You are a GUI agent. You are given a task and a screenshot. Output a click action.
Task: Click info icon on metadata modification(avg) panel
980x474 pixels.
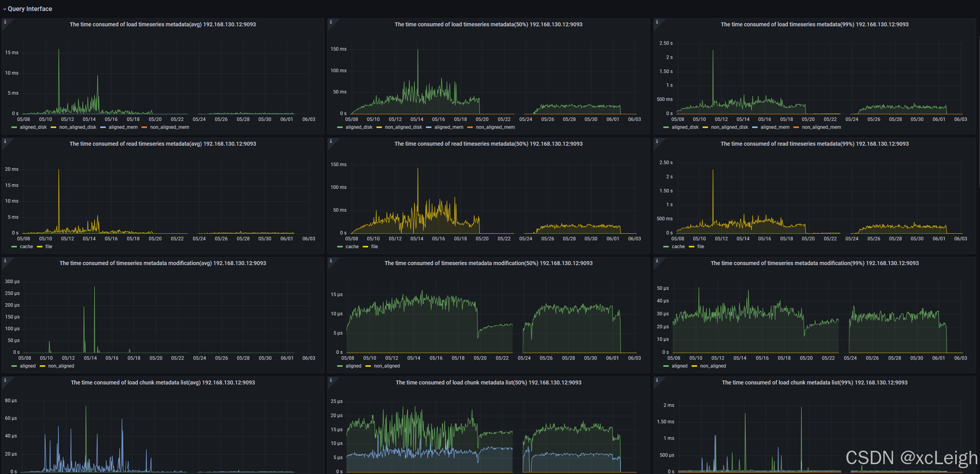click(5, 261)
